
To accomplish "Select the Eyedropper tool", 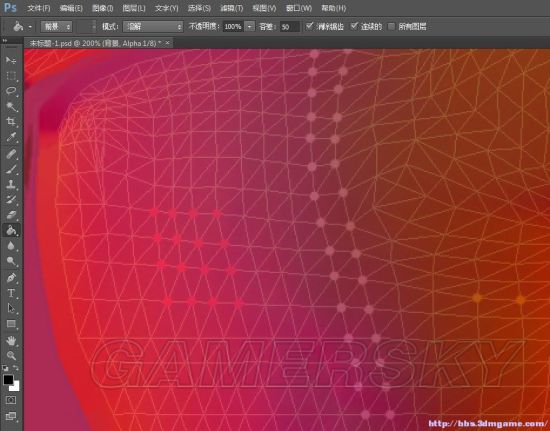I will (11, 137).
